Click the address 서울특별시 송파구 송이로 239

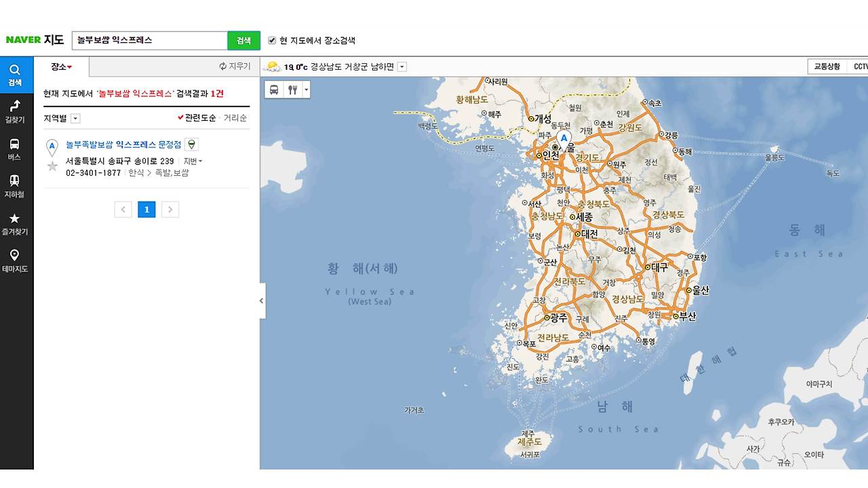coord(120,162)
